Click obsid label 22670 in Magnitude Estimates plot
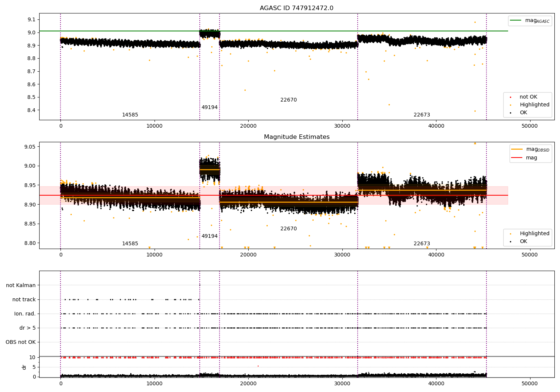The image size is (560, 392). (289, 229)
